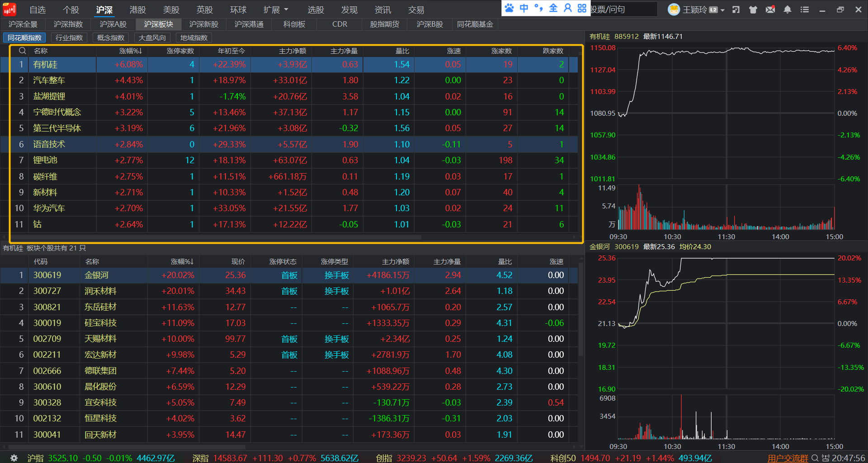Select 地域指数 filter button

click(194, 38)
